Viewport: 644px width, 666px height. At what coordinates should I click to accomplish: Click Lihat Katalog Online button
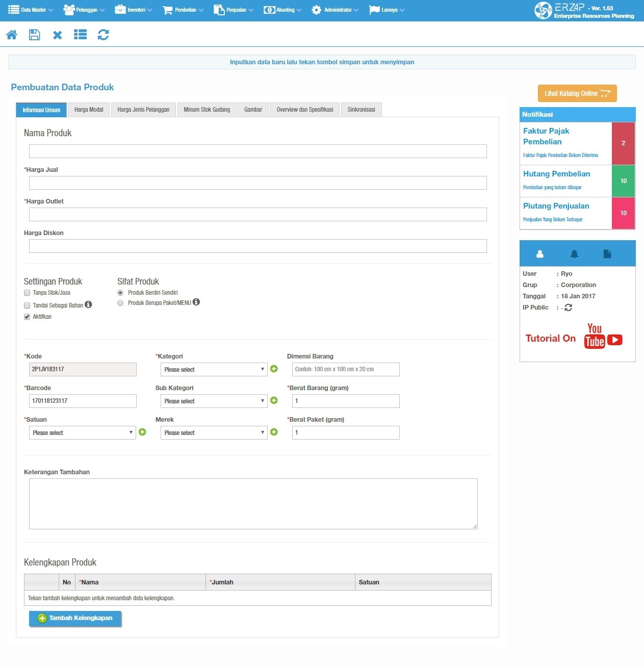[x=577, y=93]
